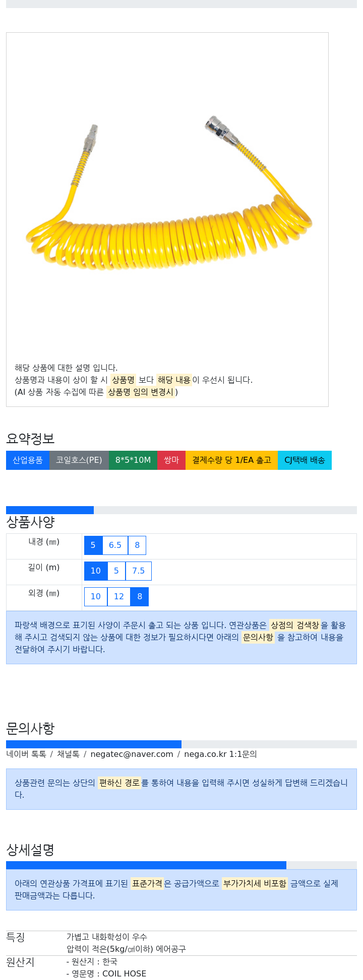Image resolution: width=363 pixels, height=980 pixels.
Task: Pick length 7.5 m option
Action: tap(139, 571)
